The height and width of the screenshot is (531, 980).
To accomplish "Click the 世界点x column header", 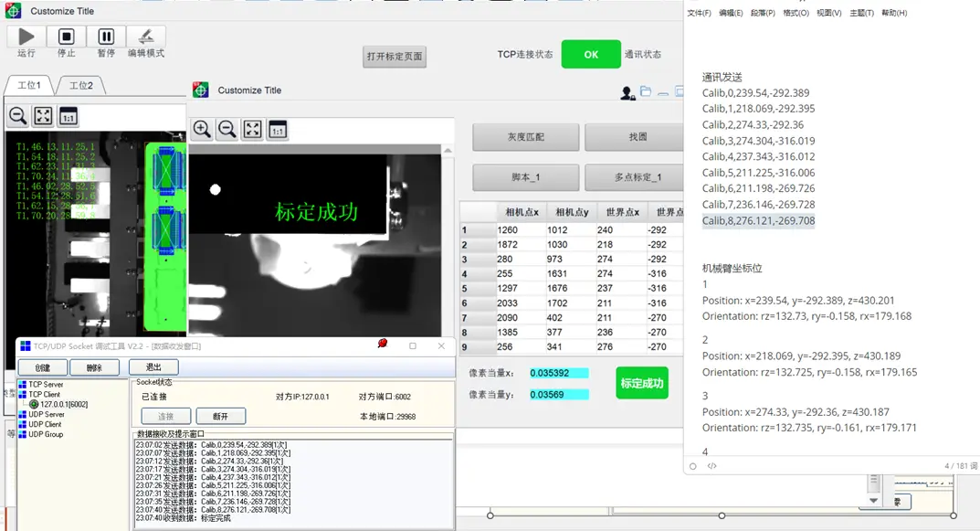I will 622,212.
